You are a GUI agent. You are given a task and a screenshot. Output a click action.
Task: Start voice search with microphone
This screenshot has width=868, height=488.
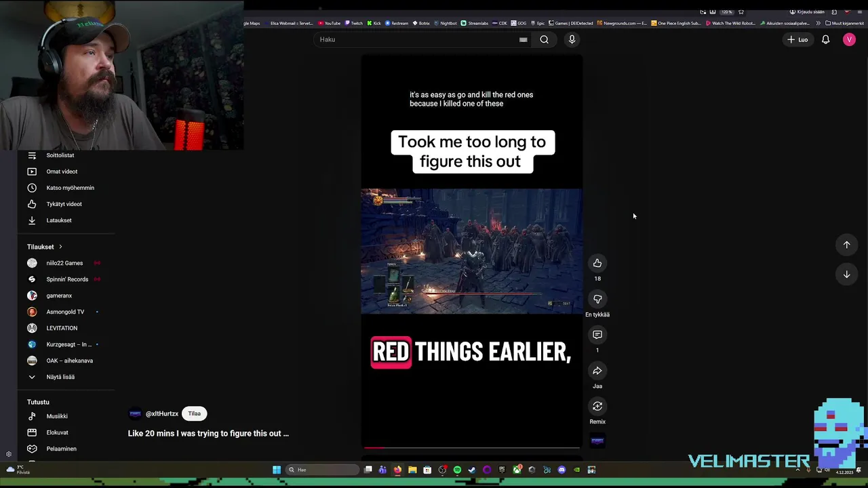pyautogui.click(x=572, y=39)
